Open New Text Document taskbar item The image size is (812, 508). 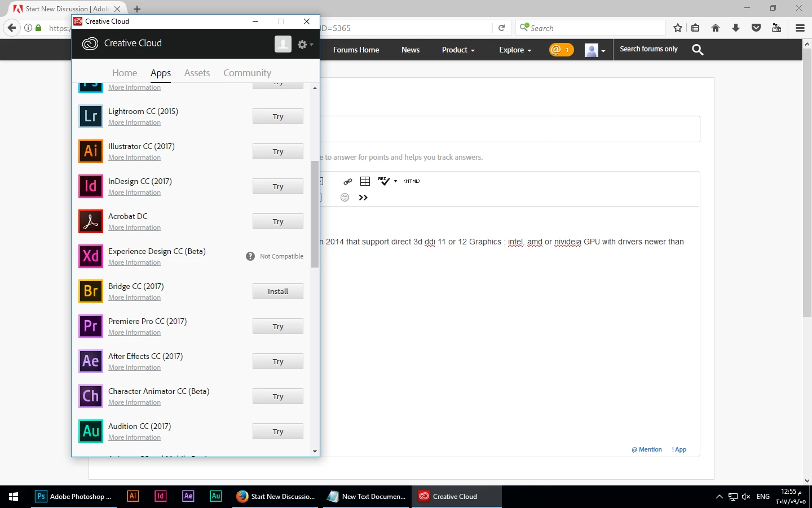coord(367,497)
